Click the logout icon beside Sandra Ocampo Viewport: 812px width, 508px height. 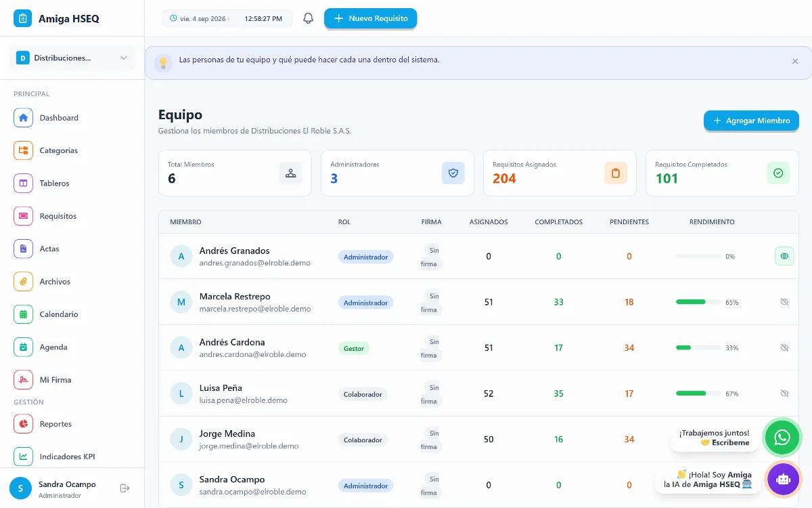[x=125, y=488]
